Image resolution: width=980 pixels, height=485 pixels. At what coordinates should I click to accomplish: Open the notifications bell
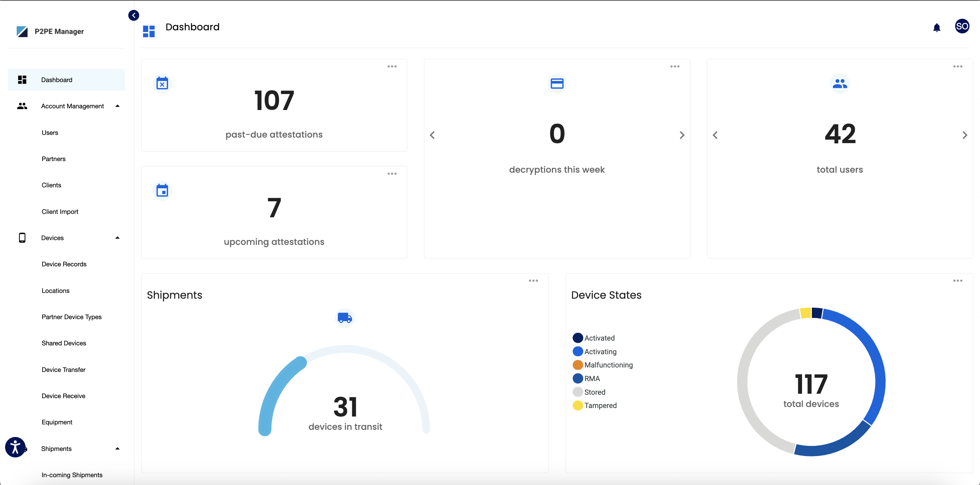937,27
